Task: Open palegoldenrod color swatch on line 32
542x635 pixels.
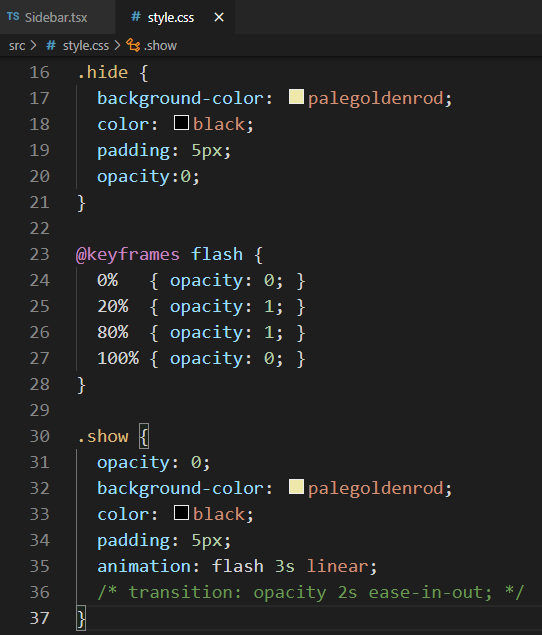Action: [x=296, y=487]
